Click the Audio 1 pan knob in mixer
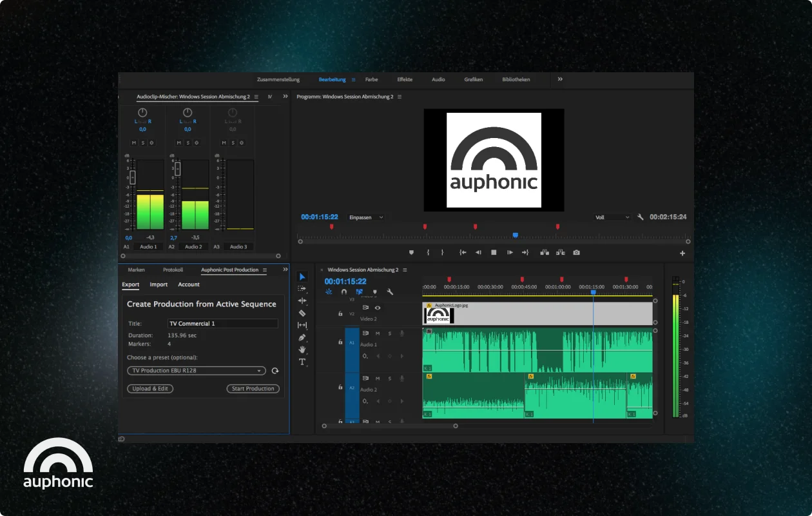Viewport: 812px width, 516px height. coord(142,113)
